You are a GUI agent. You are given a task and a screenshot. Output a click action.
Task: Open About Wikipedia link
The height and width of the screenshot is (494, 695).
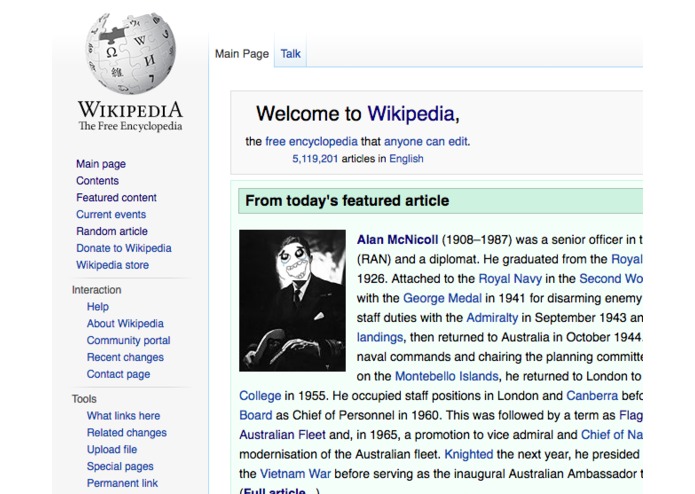coord(125,323)
